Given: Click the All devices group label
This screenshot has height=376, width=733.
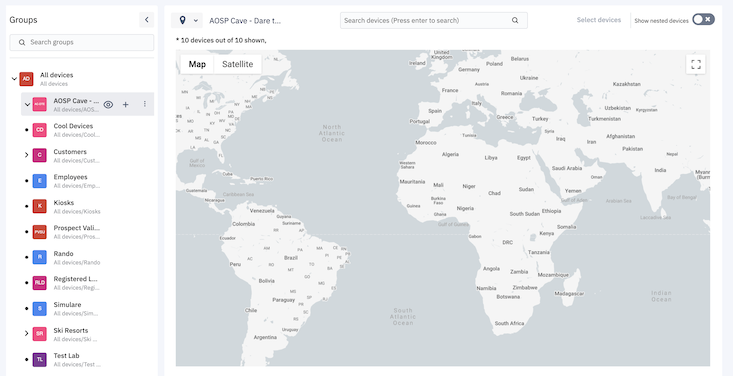Looking at the screenshot, I should 57,75.
